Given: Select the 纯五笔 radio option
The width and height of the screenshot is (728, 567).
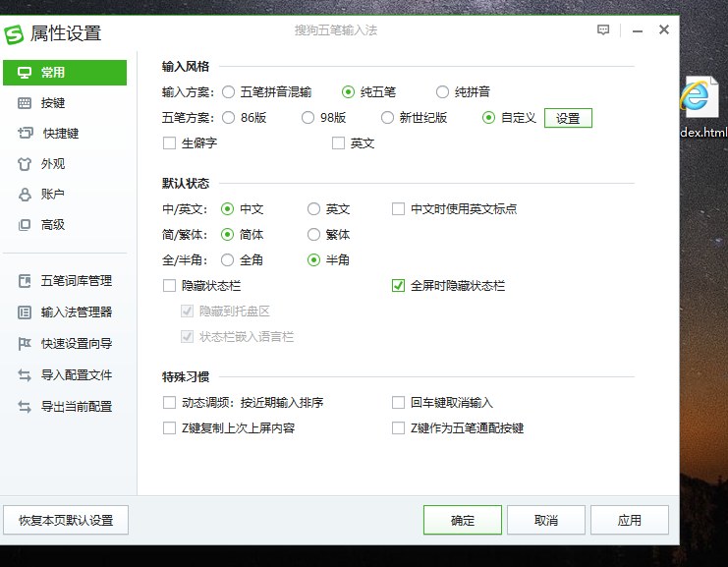Looking at the screenshot, I should click(348, 92).
